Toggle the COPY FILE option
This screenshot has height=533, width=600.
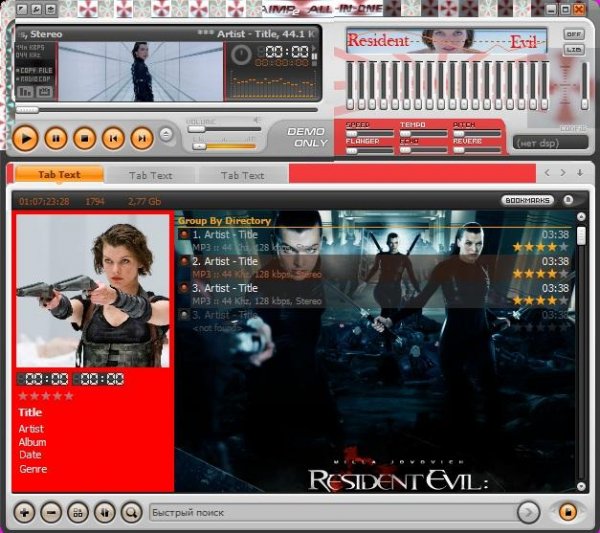coord(34,71)
